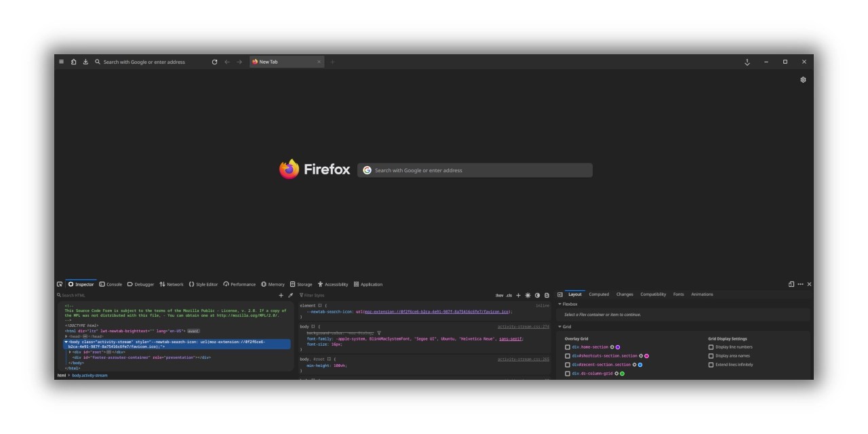Viewport: 868px width, 434px height.
Task: Enable overlay for div.home-section
Action: pos(568,347)
